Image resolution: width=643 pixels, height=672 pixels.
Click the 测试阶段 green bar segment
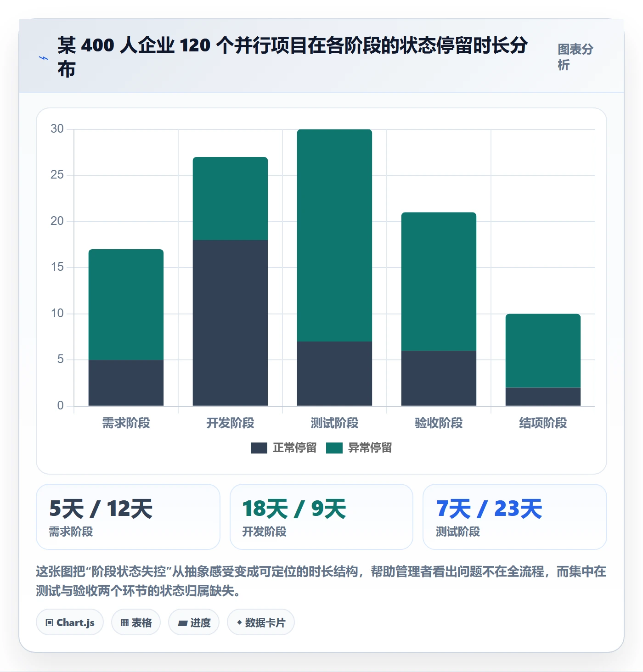[334, 235]
